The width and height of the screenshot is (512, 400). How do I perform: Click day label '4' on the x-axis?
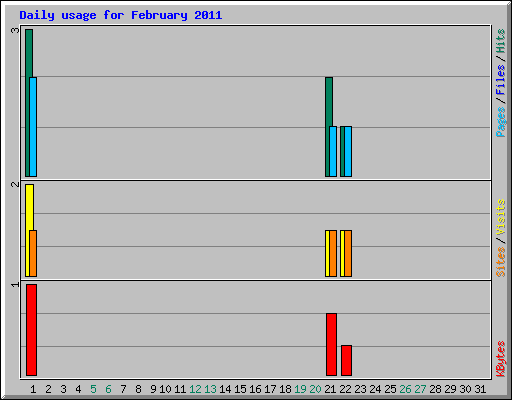pos(78,389)
